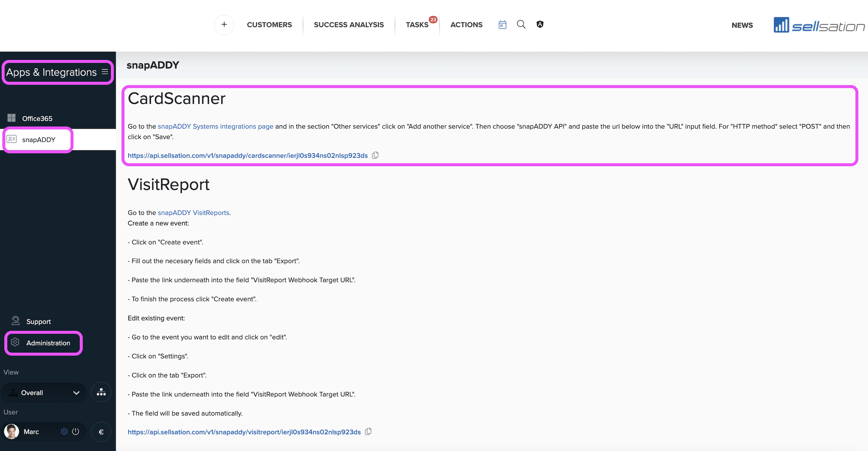The width and height of the screenshot is (868, 451).
Task: Copy the cardscanner URL to clipboard
Action: 375,155
